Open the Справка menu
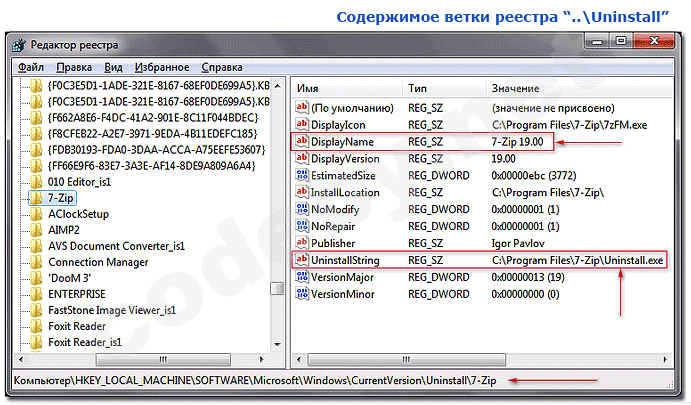 (222, 67)
